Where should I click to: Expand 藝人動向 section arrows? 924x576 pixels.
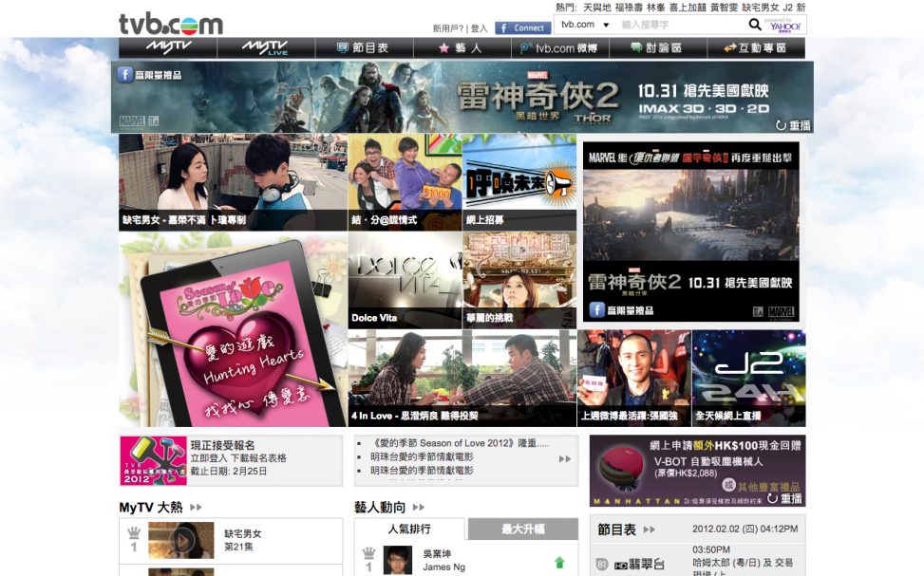(x=419, y=507)
